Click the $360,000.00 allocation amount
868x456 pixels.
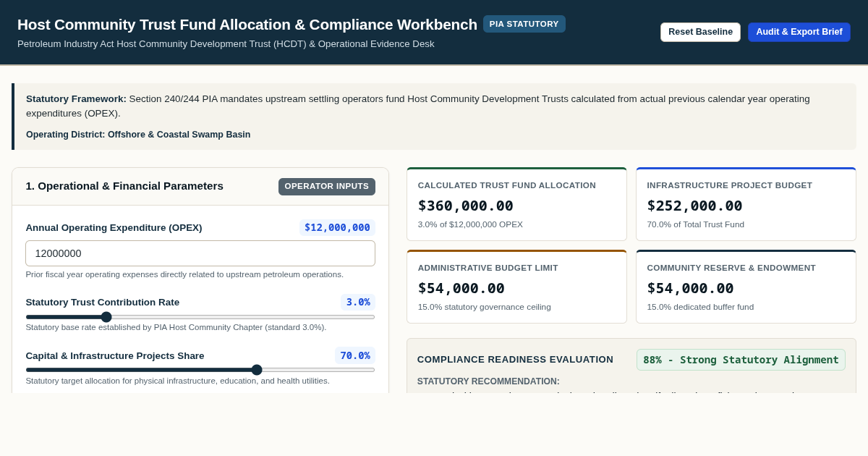click(x=465, y=206)
